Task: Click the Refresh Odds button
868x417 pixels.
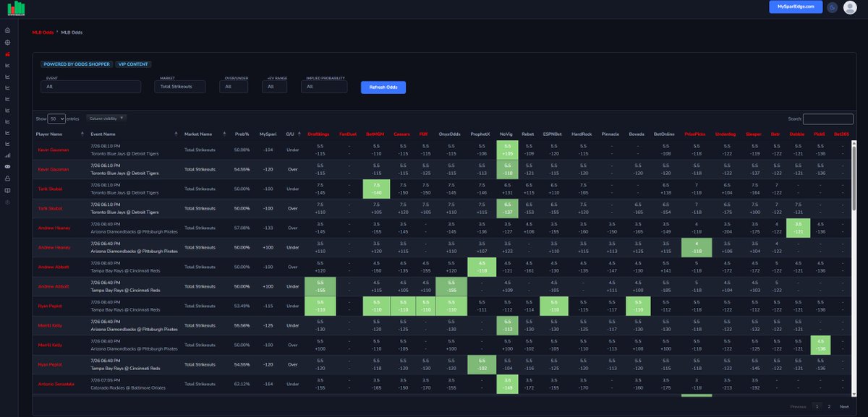Action: point(383,87)
